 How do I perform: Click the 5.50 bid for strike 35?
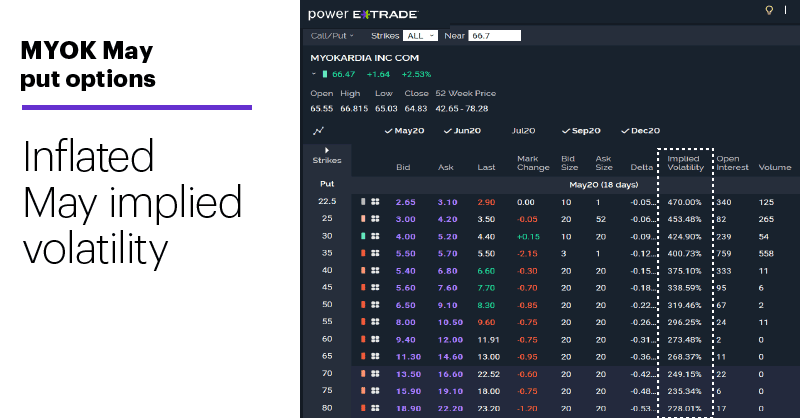406,254
